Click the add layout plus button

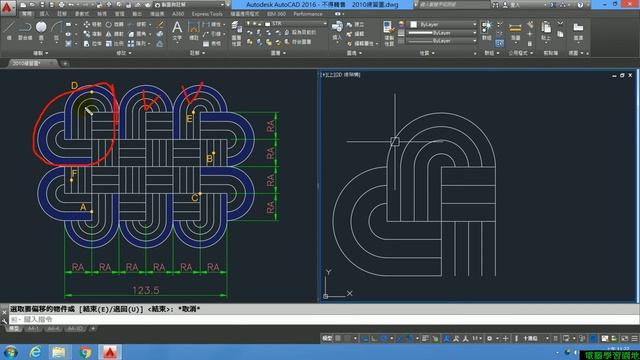tap(93, 329)
